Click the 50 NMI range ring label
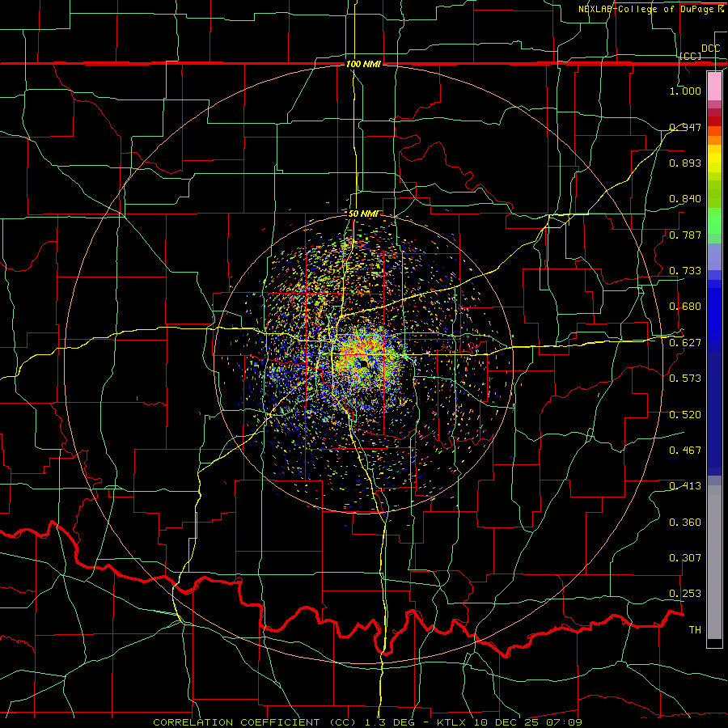The width and height of the screenshot is (728, 728). (363, 214)
